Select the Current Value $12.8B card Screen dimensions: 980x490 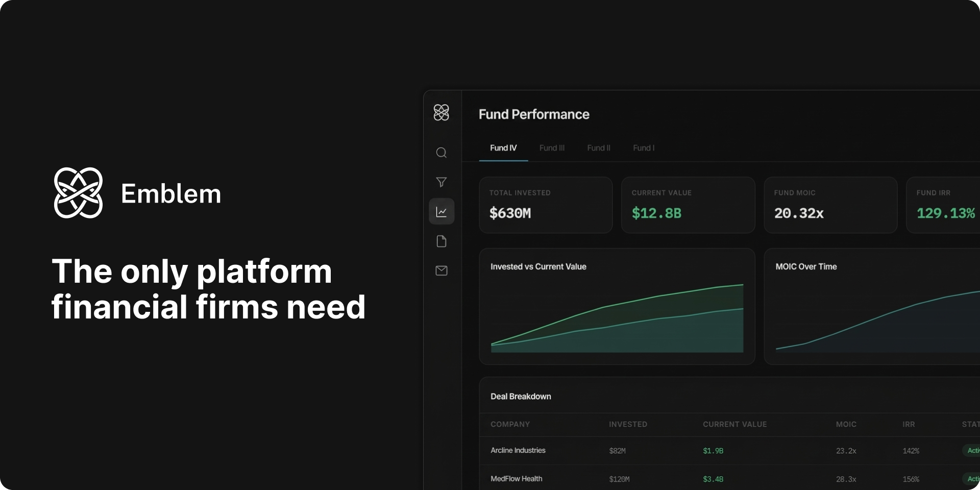(x=688, y=205)
